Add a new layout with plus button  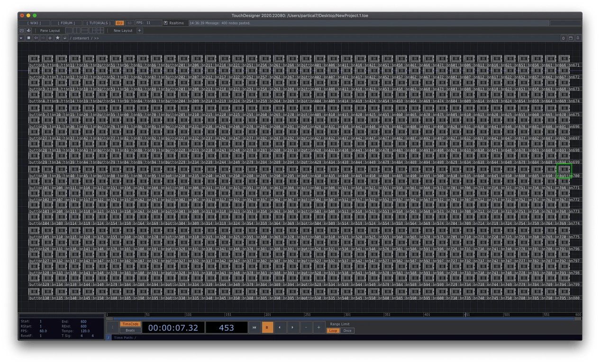tap(139, 30)
